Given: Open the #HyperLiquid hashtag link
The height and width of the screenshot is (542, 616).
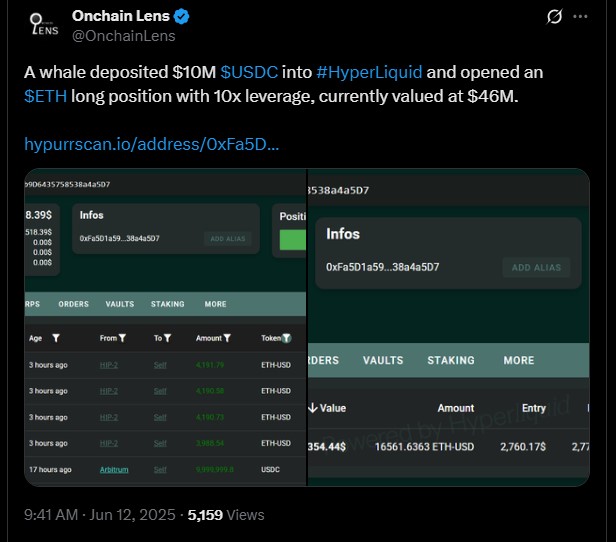Looking at the screenshot, I should coord(369,72).
